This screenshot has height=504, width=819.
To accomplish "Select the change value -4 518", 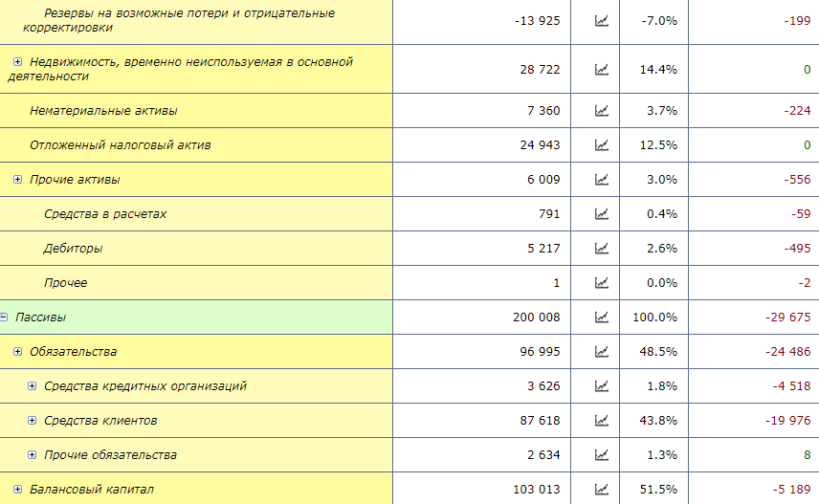I will [792, 386].
